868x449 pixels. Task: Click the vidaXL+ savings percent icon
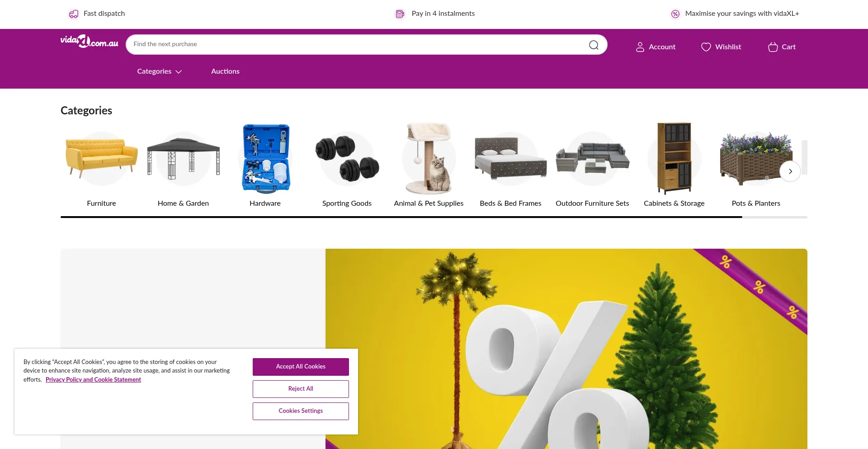675,14
